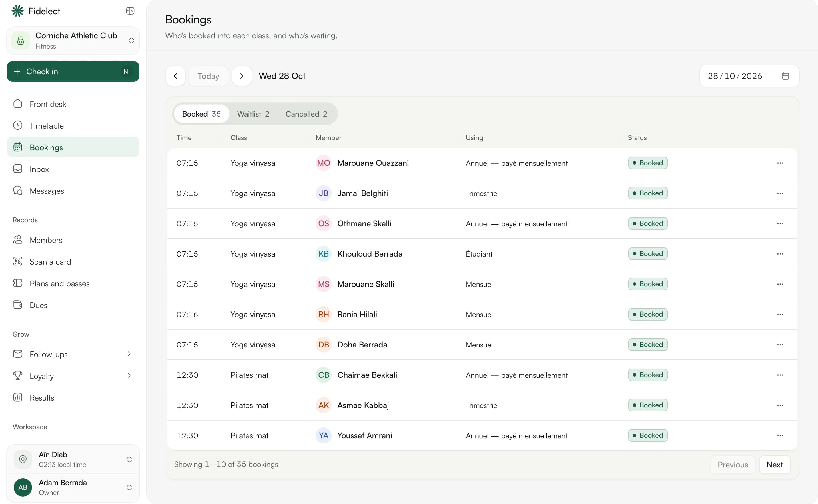Click Asmae Kabbaj's AK avatar

[x=323, y=405]
